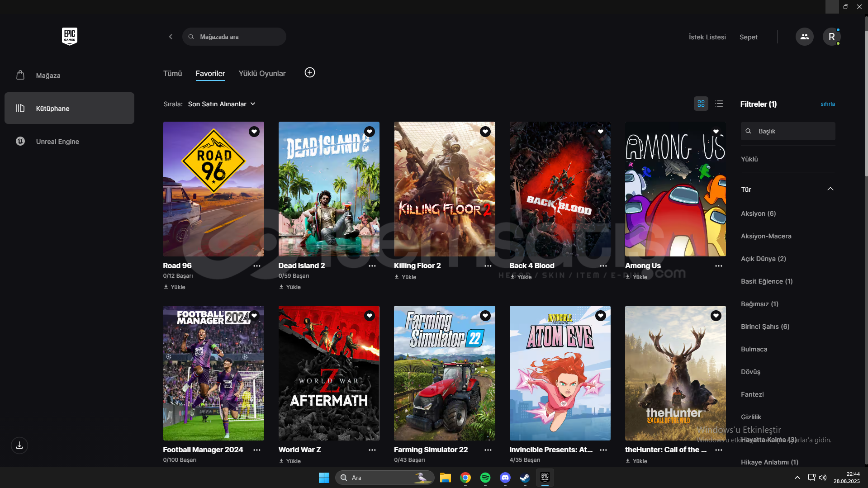This screenshot has height=488, width=868.
Task: Unfavorite Road 96 with heart icon
Action: pyautogui.click(x=254, y=132)
